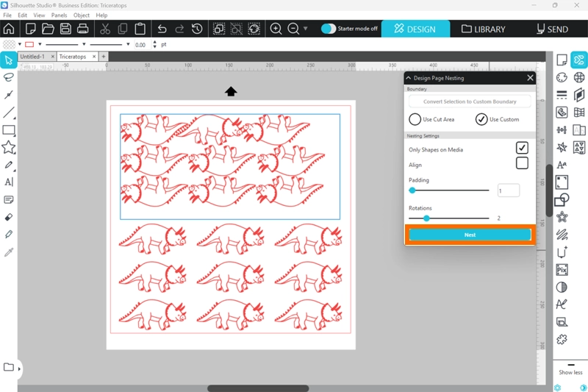Click the Undo arrow icon
This screenshot has height=392, width=588.
click(162, 29)
